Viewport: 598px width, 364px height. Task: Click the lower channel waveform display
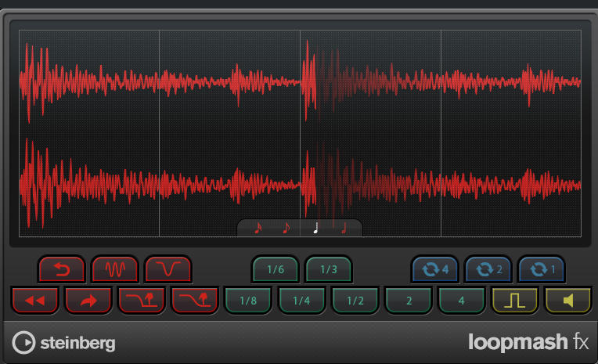pyautogui.click(x=300, y=185)
